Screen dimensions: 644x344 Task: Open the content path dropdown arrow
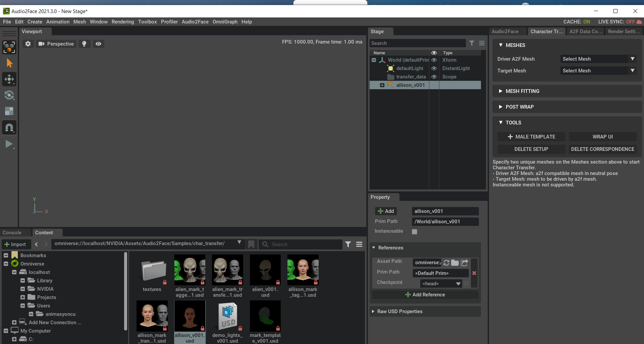pos(239,242)
